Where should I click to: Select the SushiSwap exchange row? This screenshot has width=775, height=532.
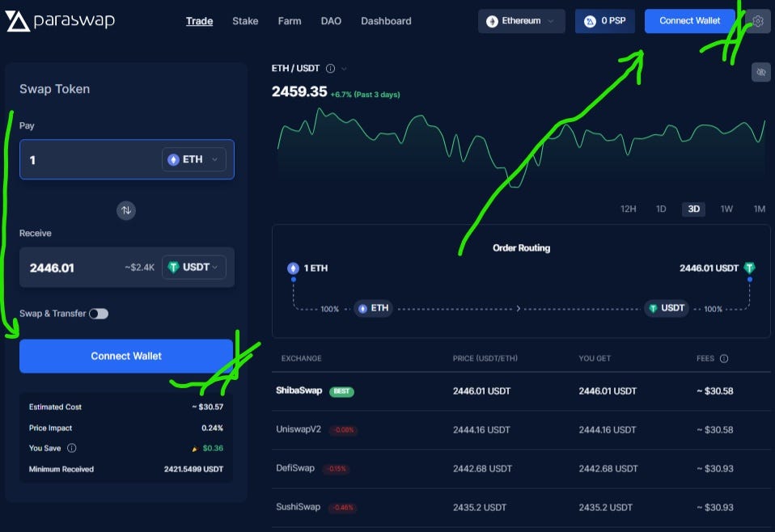[x=521, y=507]
